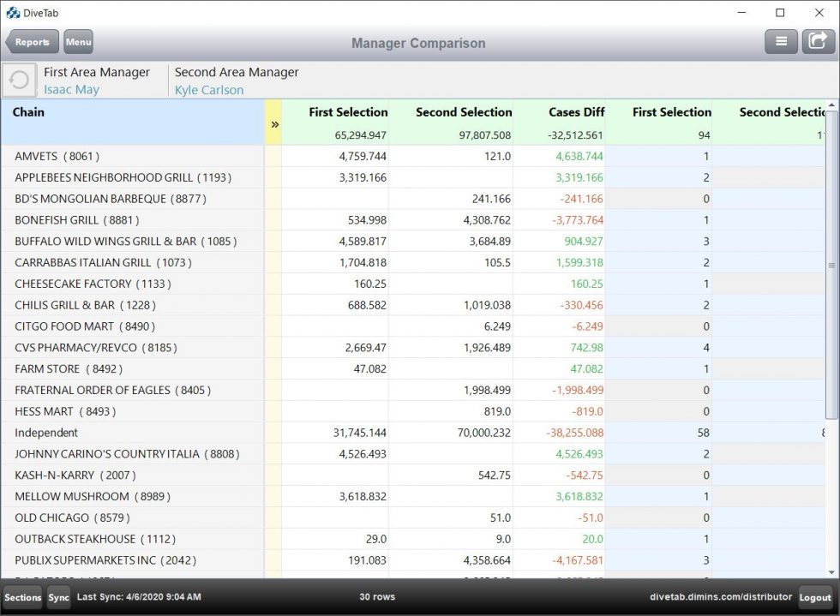Select manager Isaac May
This screenshot has height=616, width=840.
pyautogui.click(x=71, y=89)
